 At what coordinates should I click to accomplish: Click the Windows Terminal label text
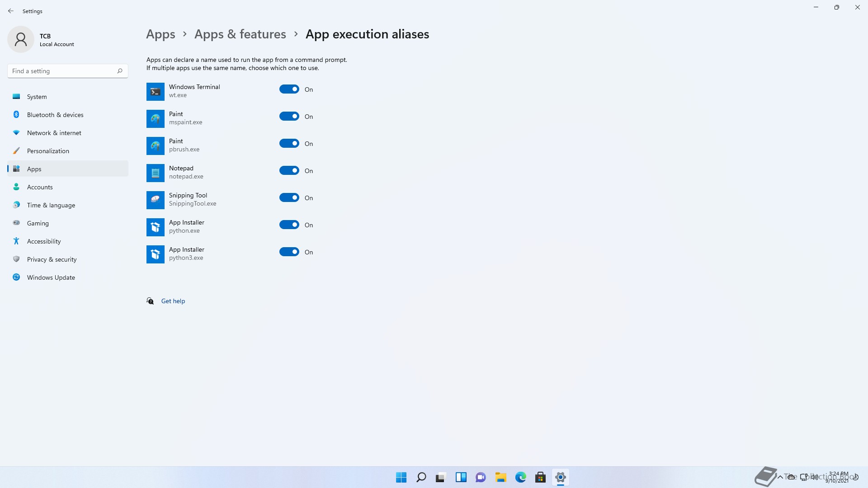(x=194, y=87)
